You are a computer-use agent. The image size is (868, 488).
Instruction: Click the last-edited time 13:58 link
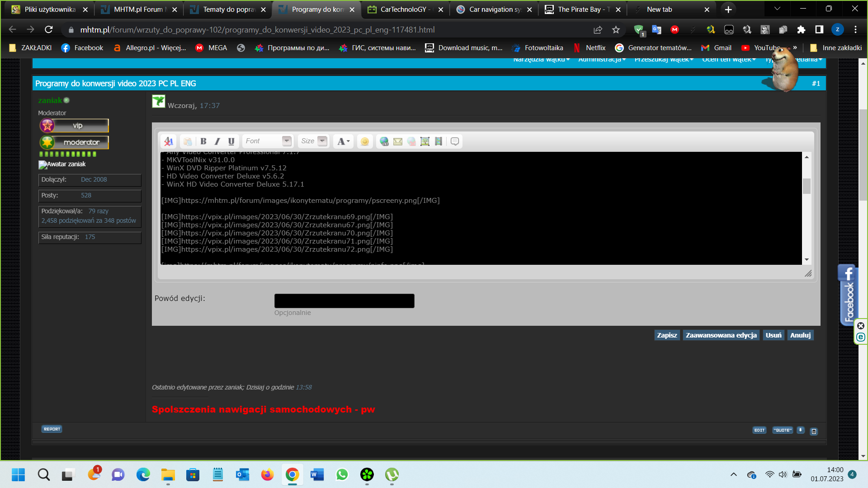point(303,387)
